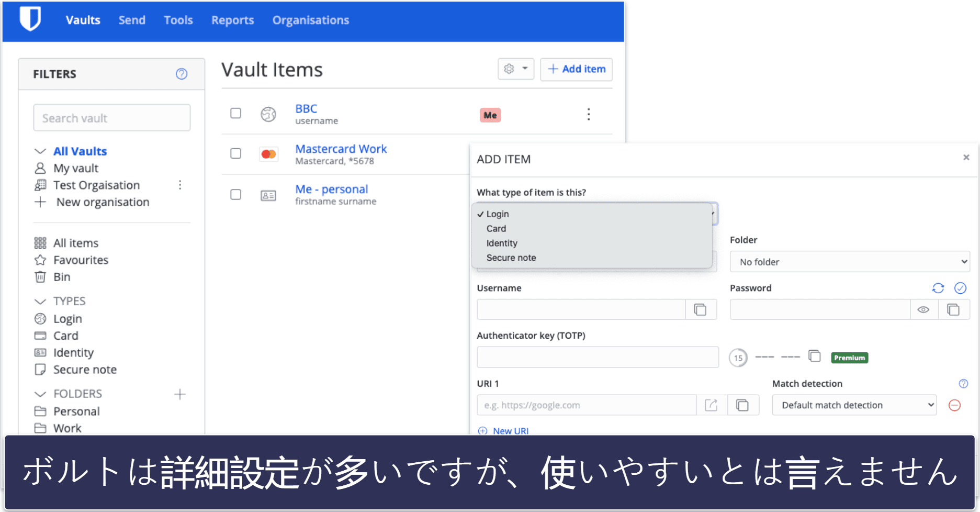Copy the TOTP verification code
This screenshot has height=512, width=980.
click(815, 356)
